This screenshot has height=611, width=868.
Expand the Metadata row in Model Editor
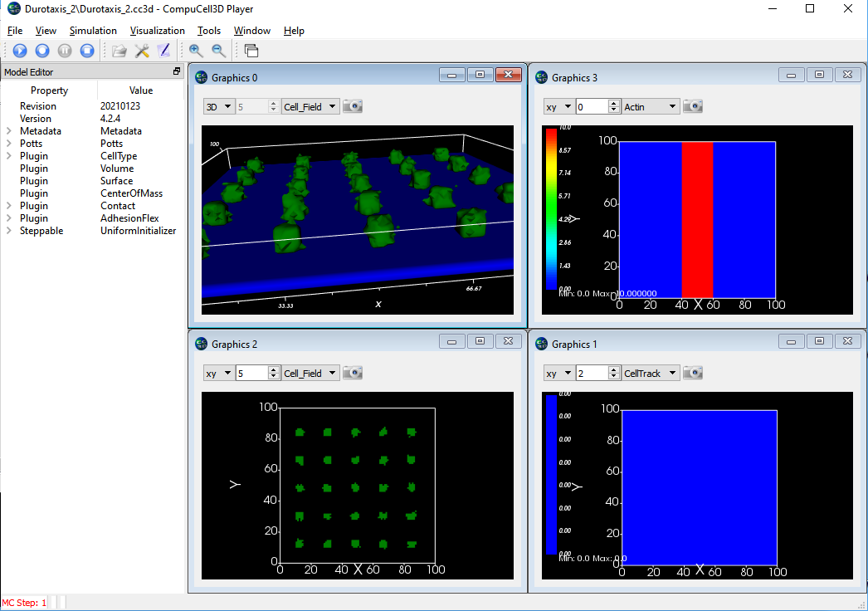[x=9, y=131]
